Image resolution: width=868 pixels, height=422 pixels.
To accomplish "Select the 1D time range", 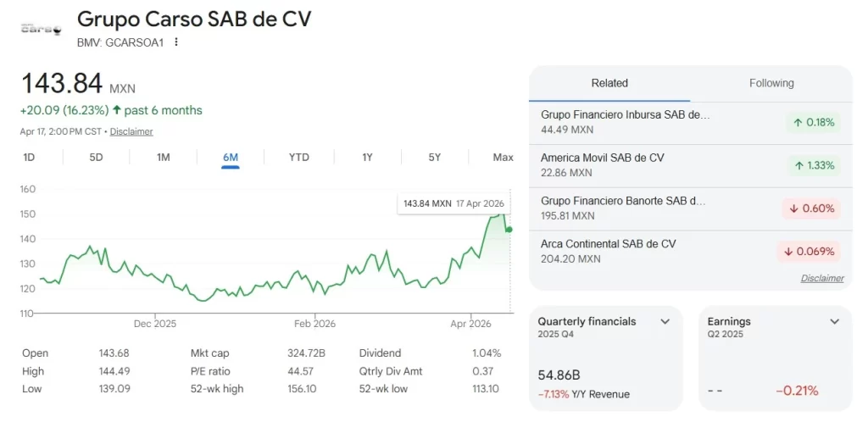I will [x=29, y=158].
